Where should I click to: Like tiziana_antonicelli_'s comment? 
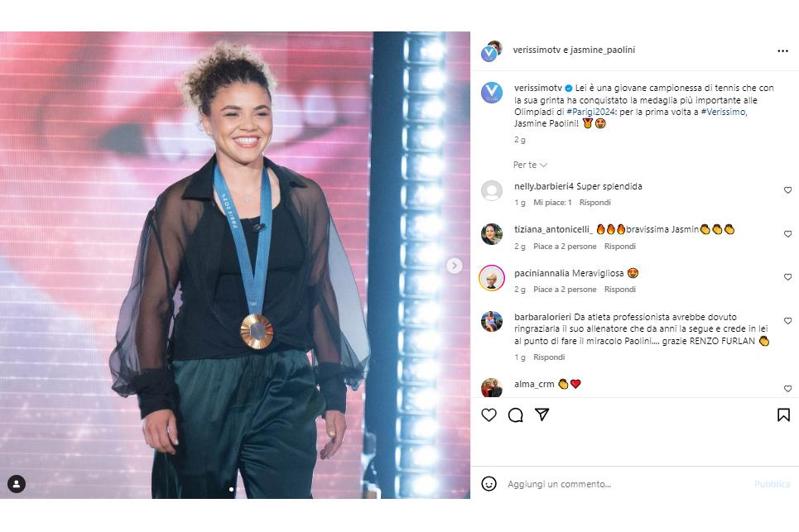pos(787,233)
